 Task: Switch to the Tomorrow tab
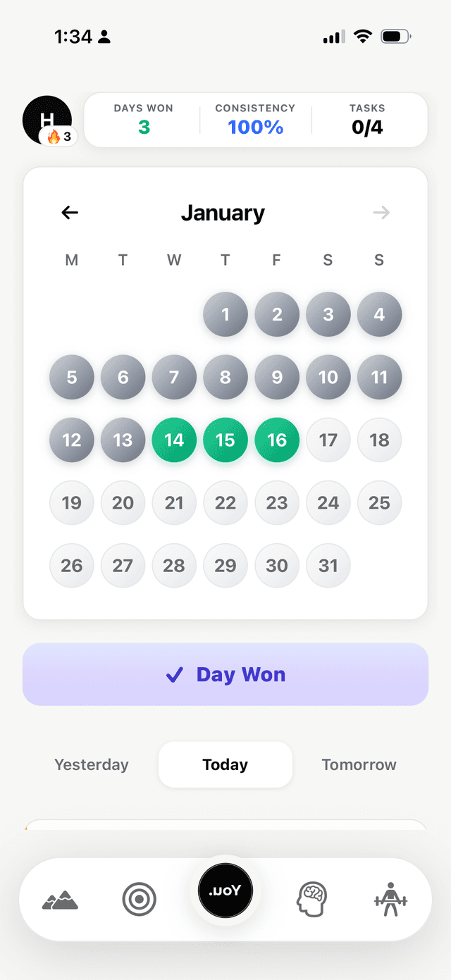359,764
